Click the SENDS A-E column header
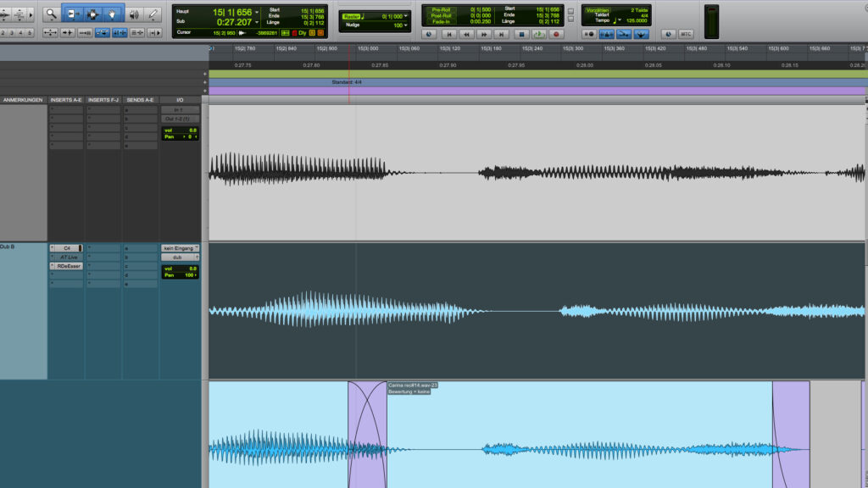 pyautogui.click(x=140, y=100)
